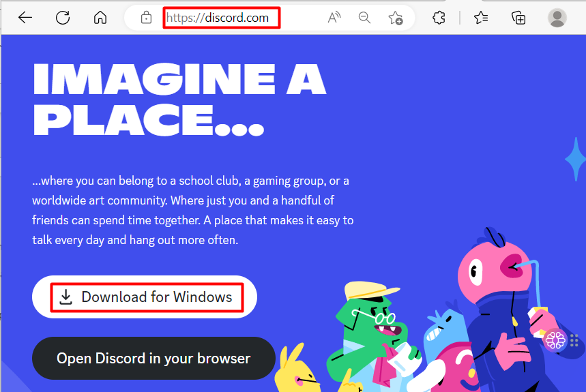The height and width of the screenshot is (392, 586).
Task: Click Open Discord in your browser
Action: click(153, 359)
